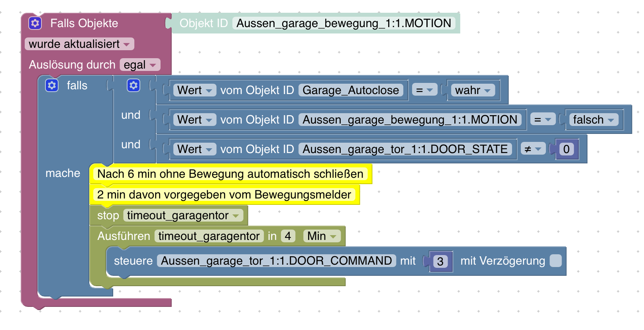Image resolution: width=644 pixels, height=330 pixels.
Task: Select the 'stop' block label
Action: click(x=108, y=215)
